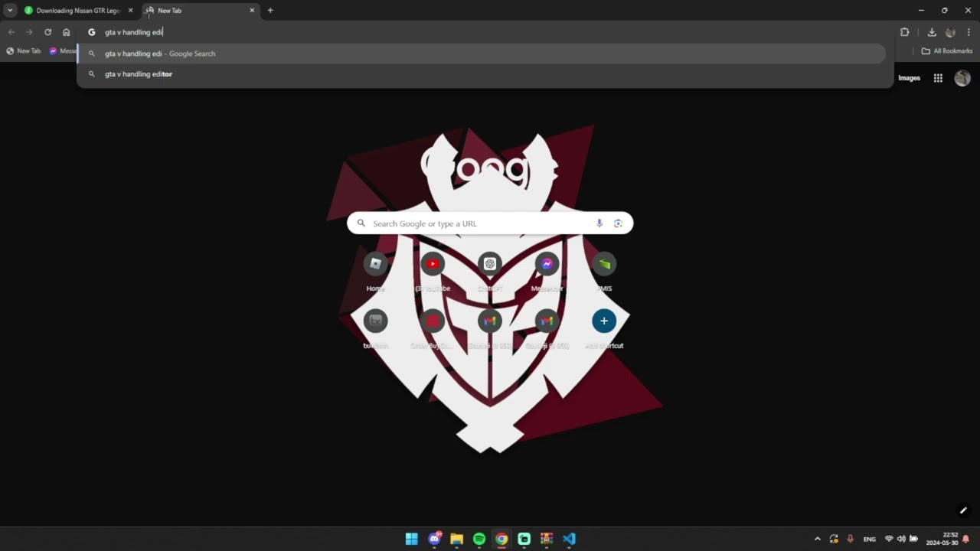Open the clock and date 22:52
The height and width of the screenshot is (551, 980).
click(x=942, y=539)
